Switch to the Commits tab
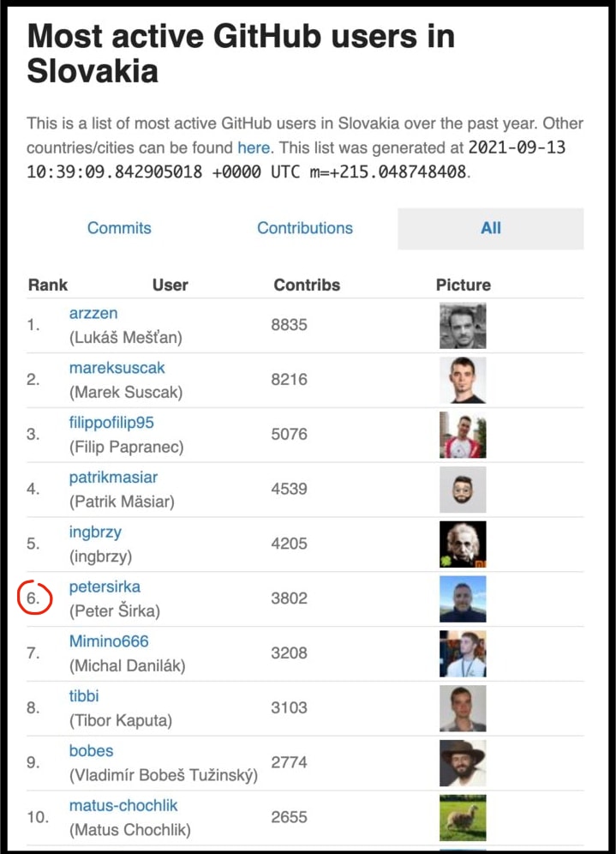 click(119, 228)
